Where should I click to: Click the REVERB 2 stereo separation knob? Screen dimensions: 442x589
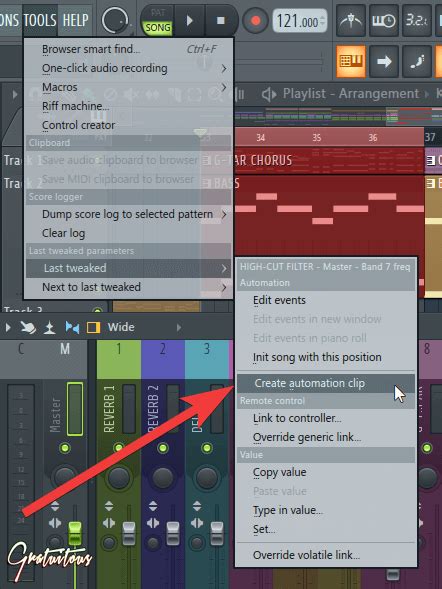pos(153,542)
